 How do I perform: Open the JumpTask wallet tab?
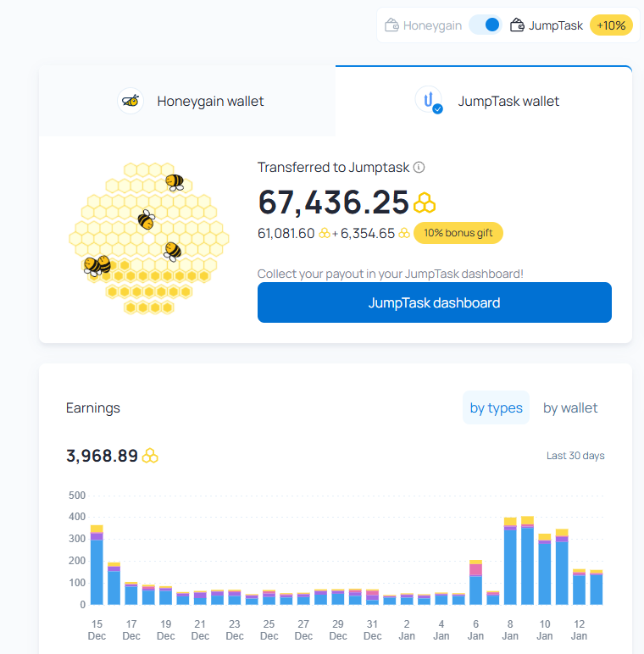[x=484, y=101]
